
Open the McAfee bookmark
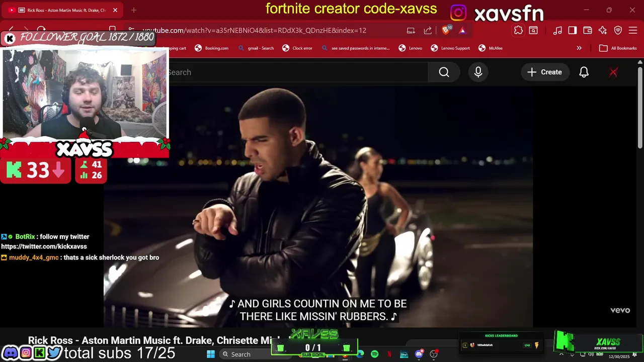(x=490, y=48)
